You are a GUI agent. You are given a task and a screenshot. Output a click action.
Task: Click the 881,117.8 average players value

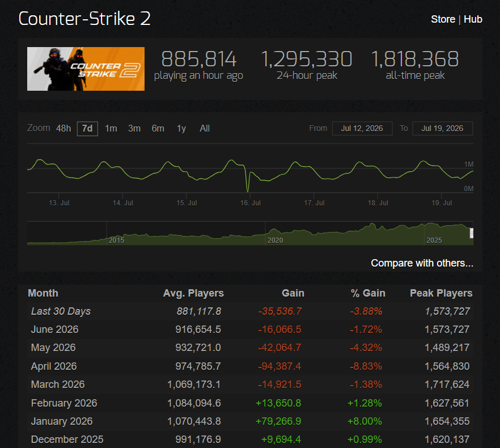[x=199, y=311]
